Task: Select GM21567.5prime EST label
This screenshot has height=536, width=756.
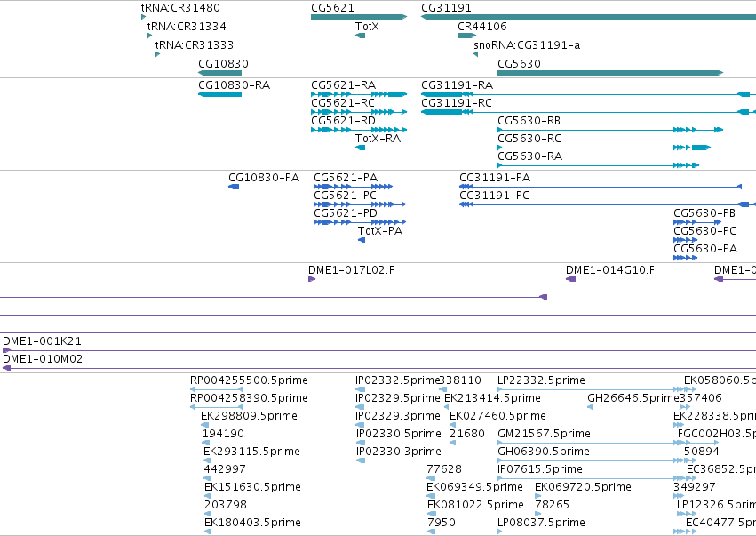Action: [545, 434]
